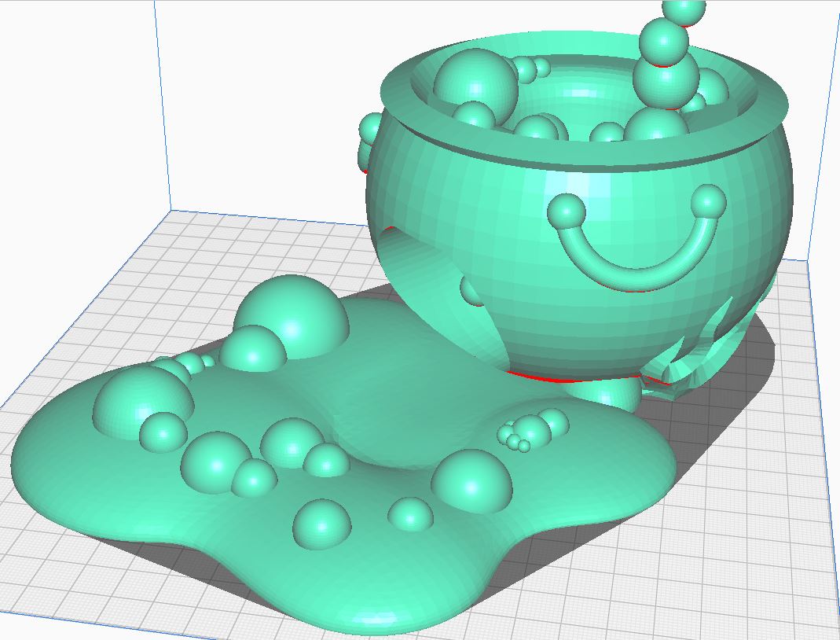
Task: Click the largest bubble dome on the puddle
Action: [x=292, y=315]
